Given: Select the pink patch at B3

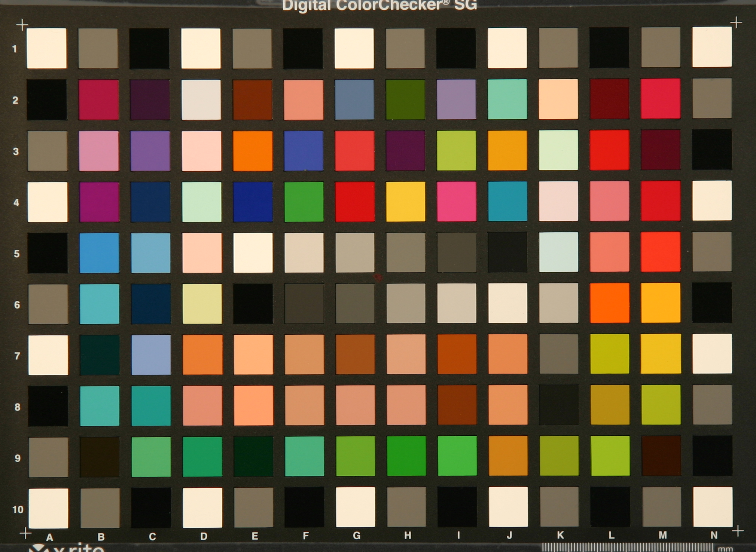Looking at the screenshot, I should pyautogui.click(x=99, y=151).
